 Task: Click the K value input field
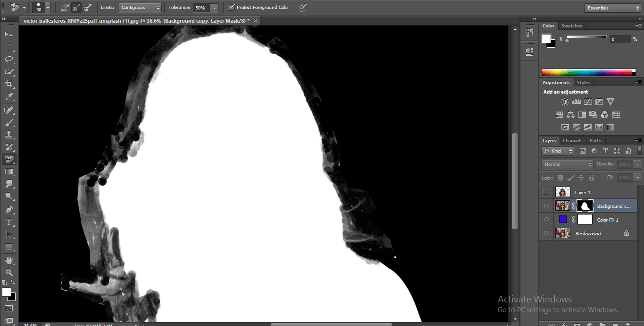(x=620, y=39)
